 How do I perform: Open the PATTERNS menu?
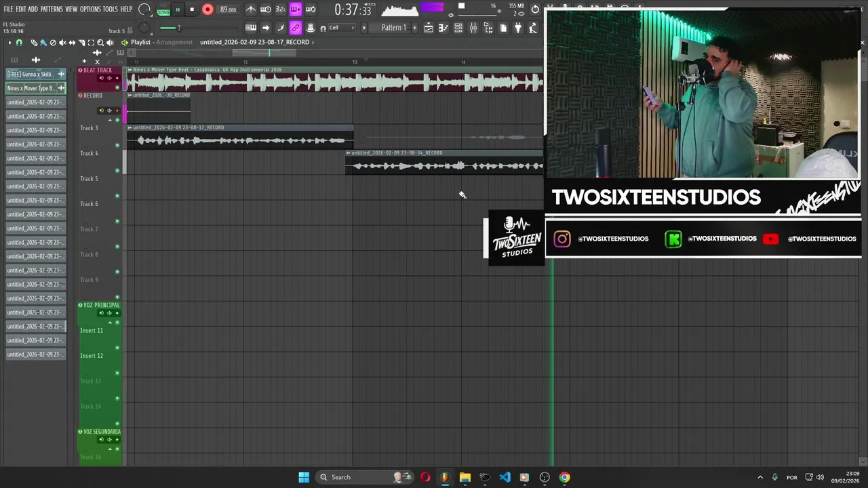tap(52, 9)
